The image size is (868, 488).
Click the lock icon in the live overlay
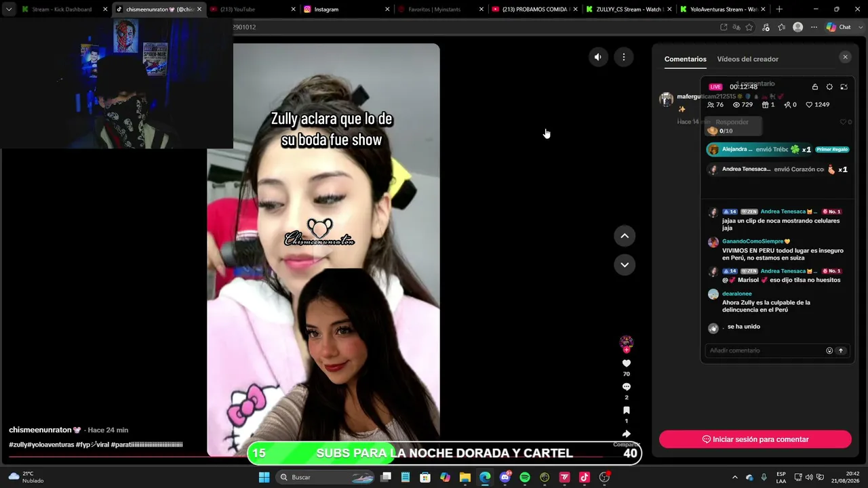815,87
